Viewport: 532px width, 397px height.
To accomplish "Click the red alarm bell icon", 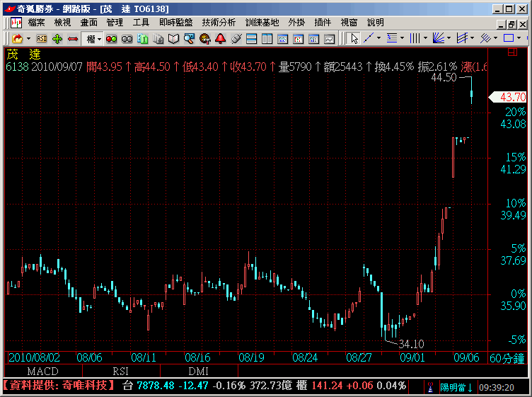I will (220, 38).
